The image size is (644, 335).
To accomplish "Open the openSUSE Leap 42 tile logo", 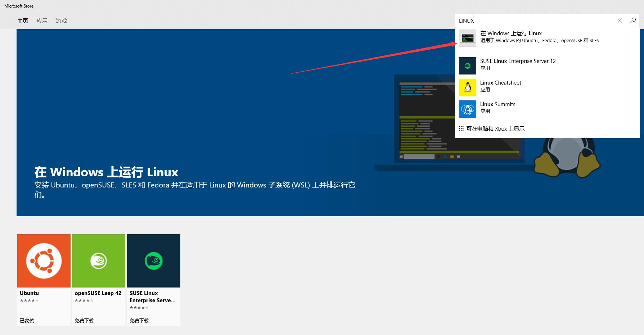I will tap(99, 261).
